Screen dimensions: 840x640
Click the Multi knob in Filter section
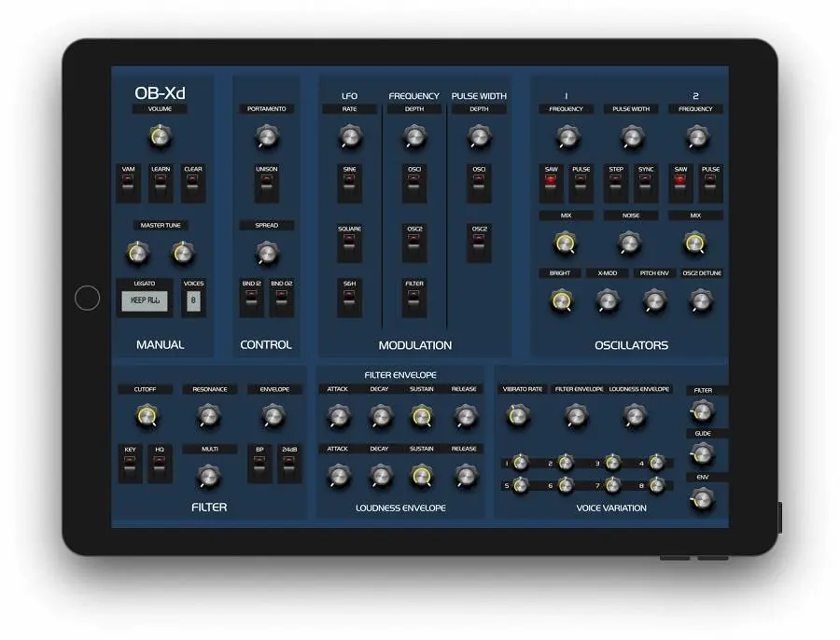tap(209, 476)
